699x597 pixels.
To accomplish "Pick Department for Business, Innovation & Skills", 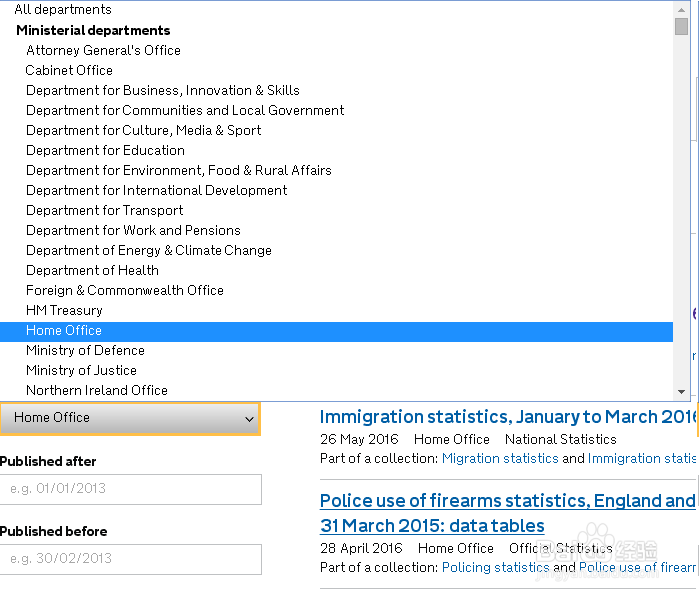I will (x=162, y=90).
